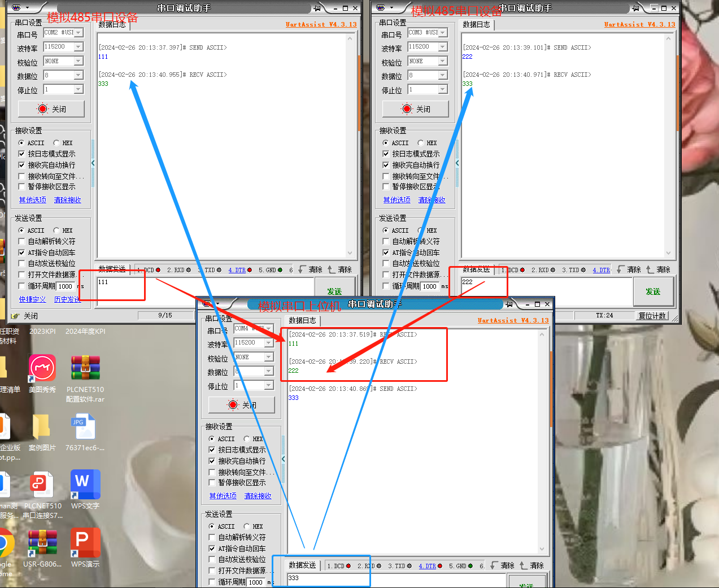The image size is (719, 588).
Task: Open the 美图秀秀 desktop shortcut
Action: [x=42, y=369]
